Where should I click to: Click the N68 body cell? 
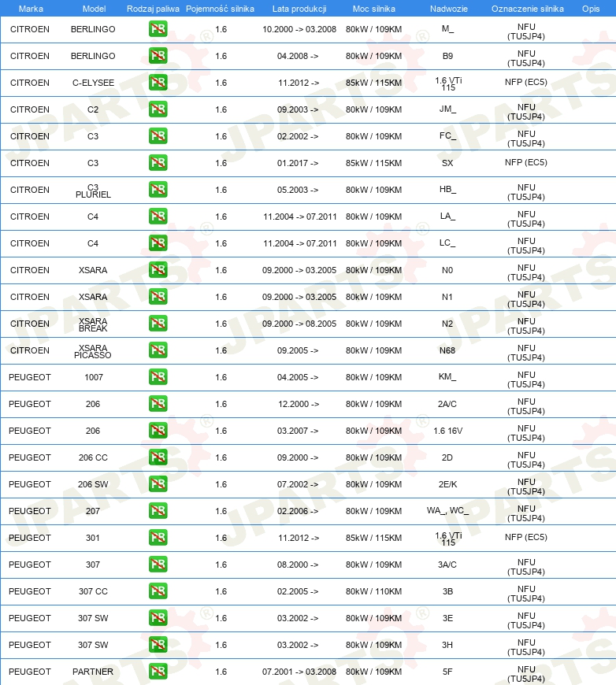[447, 350]
